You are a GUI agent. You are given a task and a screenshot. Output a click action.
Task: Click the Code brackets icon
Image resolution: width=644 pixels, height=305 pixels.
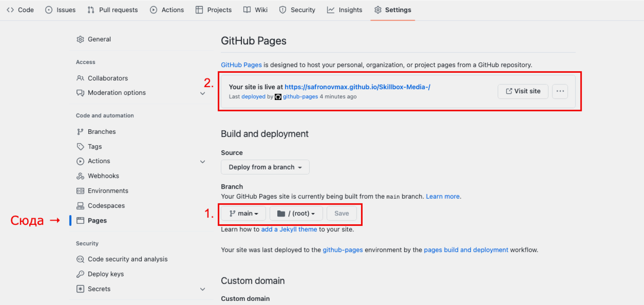point(10,10)
